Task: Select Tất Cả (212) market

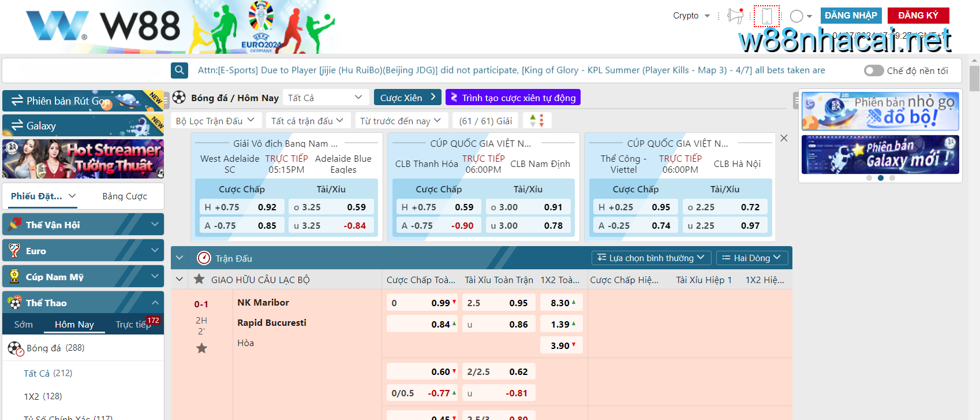Action: (x=48, y=373)
